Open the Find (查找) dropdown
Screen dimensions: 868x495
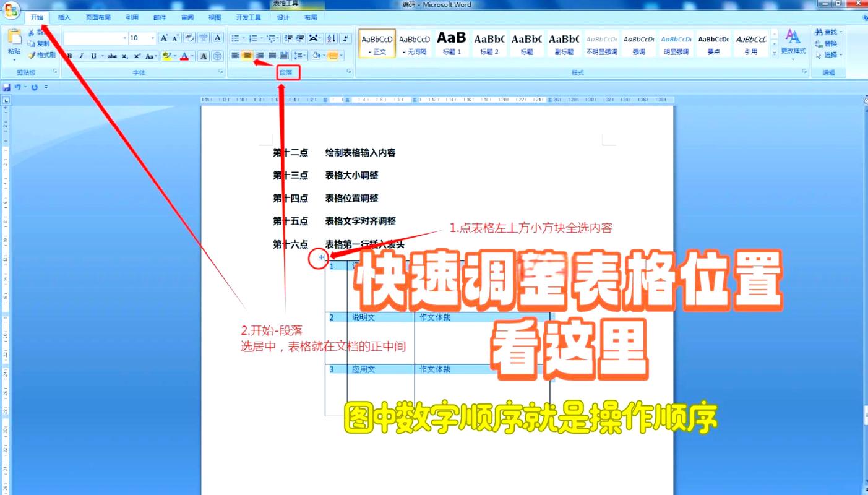click(828, 32)
